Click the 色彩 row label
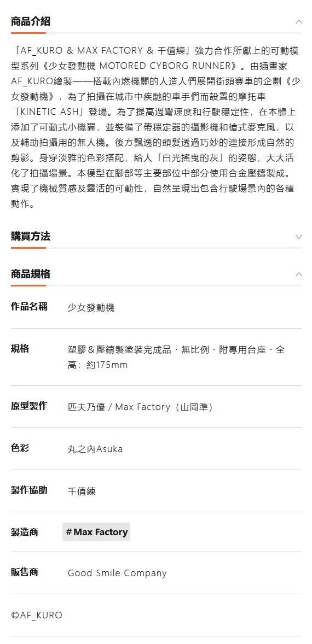The width and height of the screenshot is (312, 644). coord(20,448)
